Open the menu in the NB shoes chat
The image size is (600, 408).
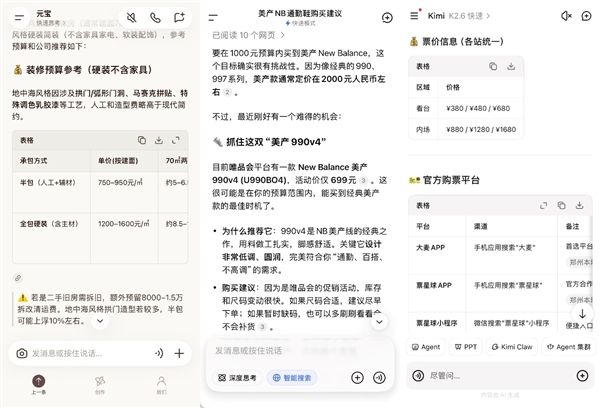213,18
